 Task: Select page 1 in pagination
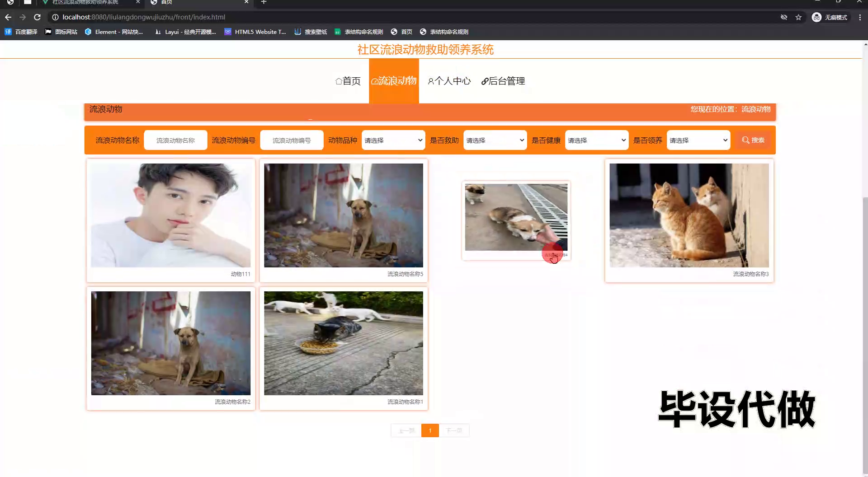point(430,430)
